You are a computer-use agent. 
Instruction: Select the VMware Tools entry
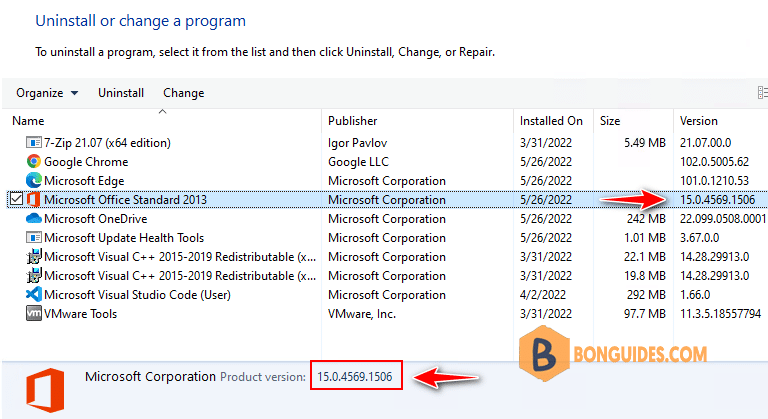tap(80, 314)
